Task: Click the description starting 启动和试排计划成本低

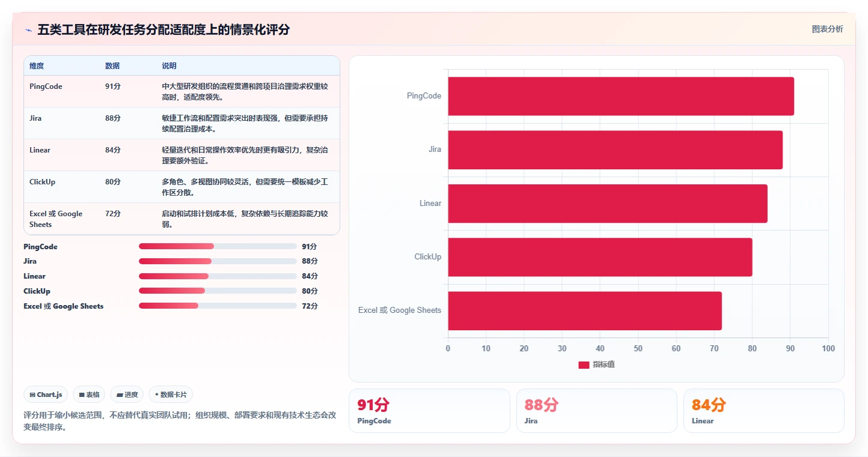Action: (245, 219)
